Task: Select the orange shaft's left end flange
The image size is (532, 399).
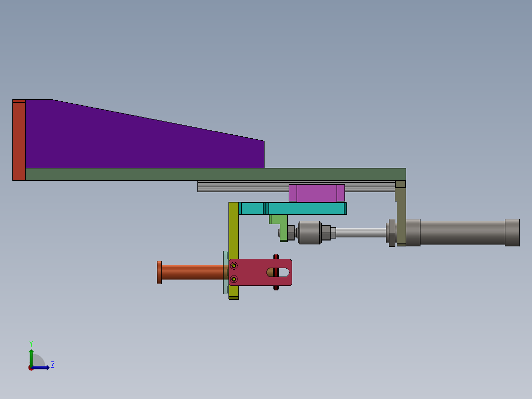Action: coord(159,273)
